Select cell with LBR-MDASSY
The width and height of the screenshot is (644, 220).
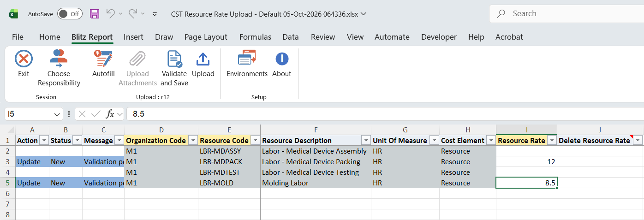229,151
